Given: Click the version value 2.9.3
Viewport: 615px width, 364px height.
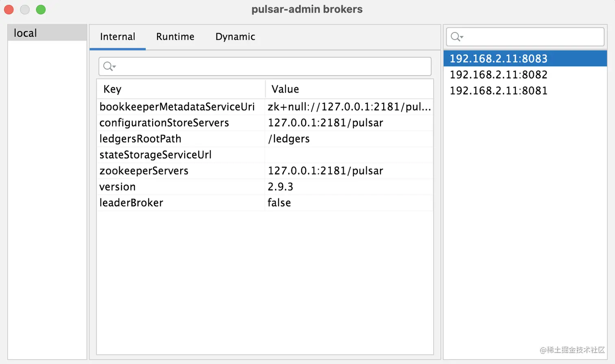Looking at the screenshot, I should pyautogui.click(x=349, y=187).
